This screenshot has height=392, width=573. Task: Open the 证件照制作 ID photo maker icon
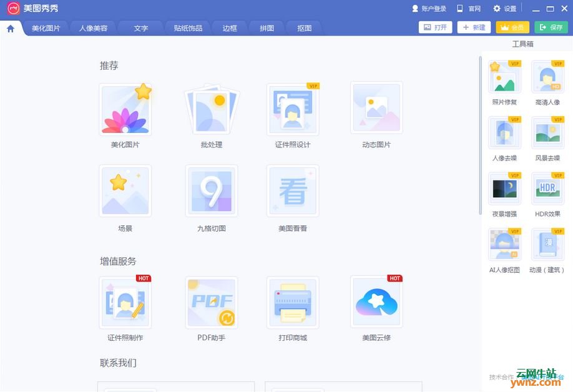click(125, 302)
